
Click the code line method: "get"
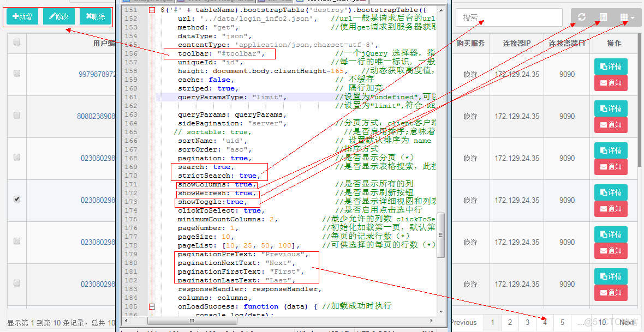(x=208, y=27)
